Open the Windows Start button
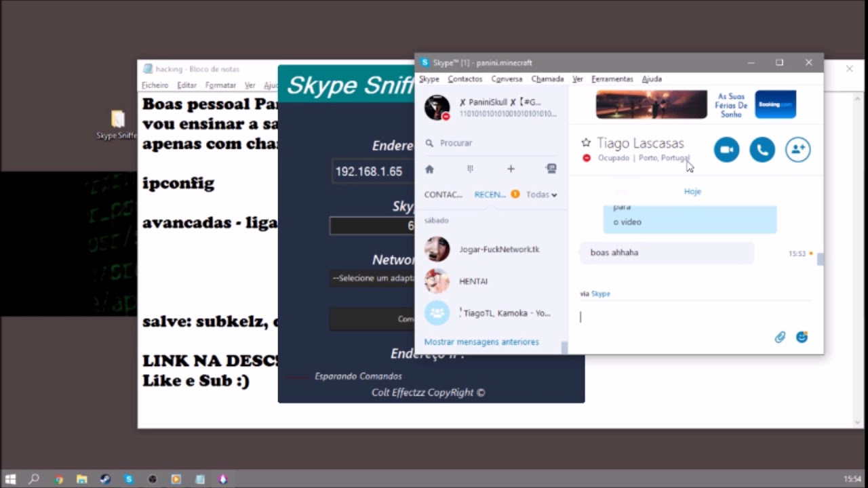 (11, 479)
